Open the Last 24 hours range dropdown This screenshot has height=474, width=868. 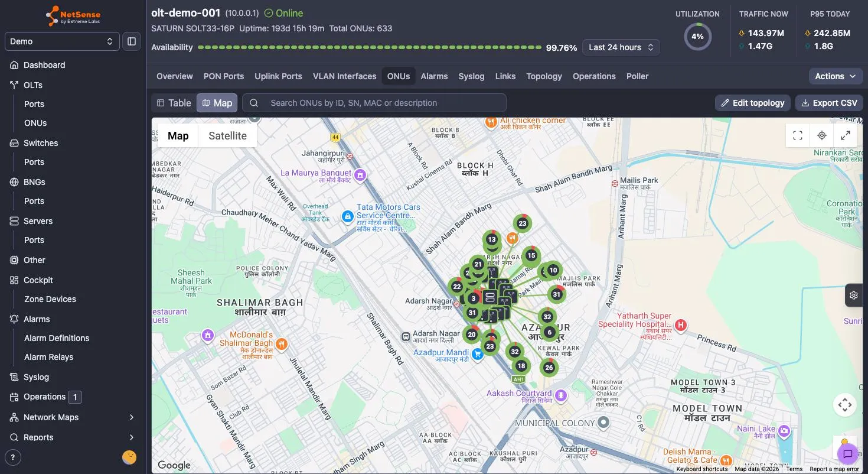tap(621, 47)
